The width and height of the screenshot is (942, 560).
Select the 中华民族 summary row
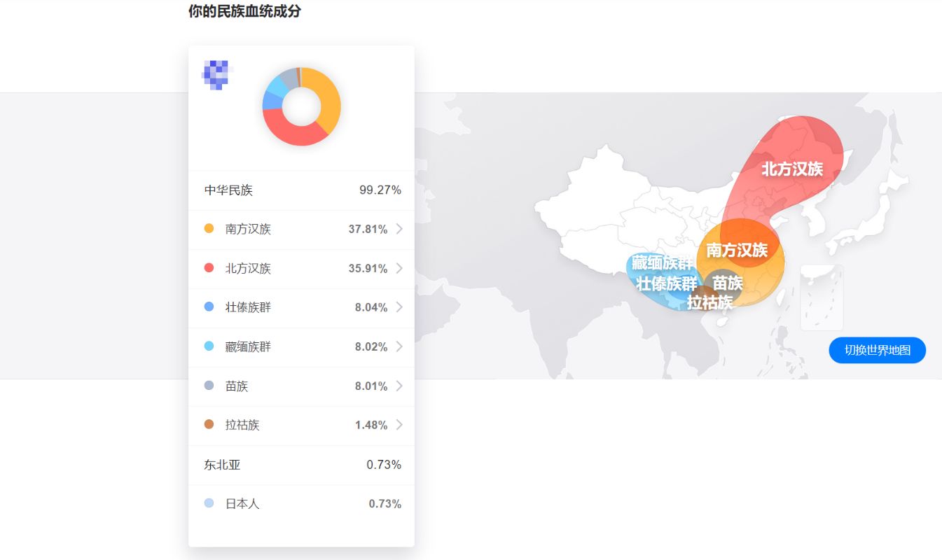tap(302, 190)
